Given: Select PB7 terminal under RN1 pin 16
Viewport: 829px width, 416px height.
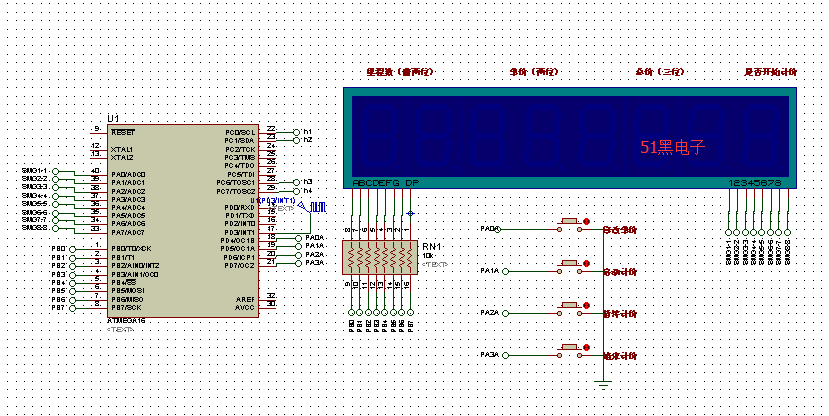Looking at the screenshot, I should pyautogui.click(x=410, y=312).
